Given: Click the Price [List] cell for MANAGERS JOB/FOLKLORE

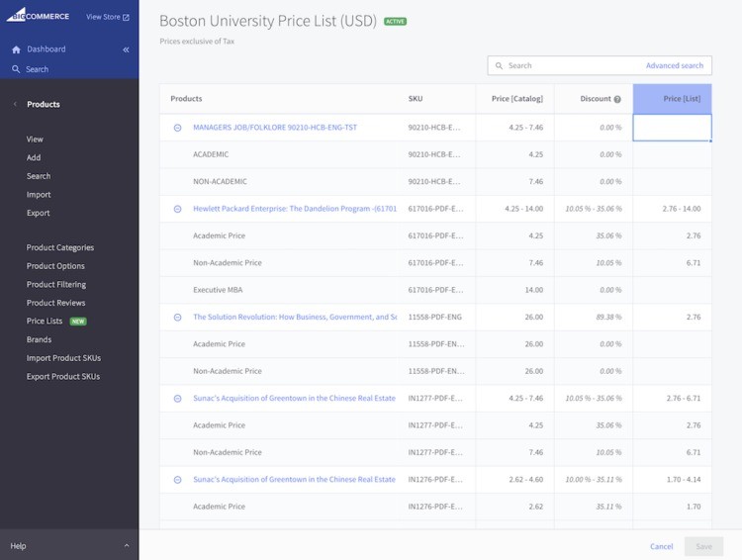Looking at the screenshot, I should pos(672,128).
